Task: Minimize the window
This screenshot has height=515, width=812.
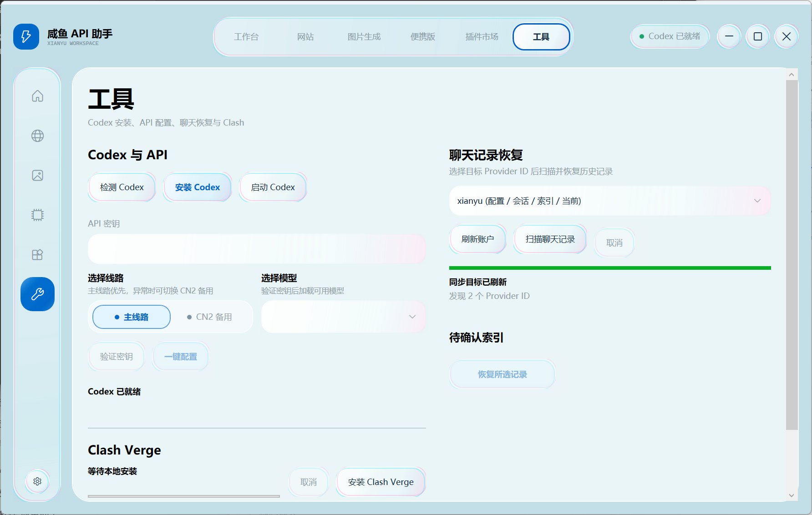Action: tap(729, 36)
